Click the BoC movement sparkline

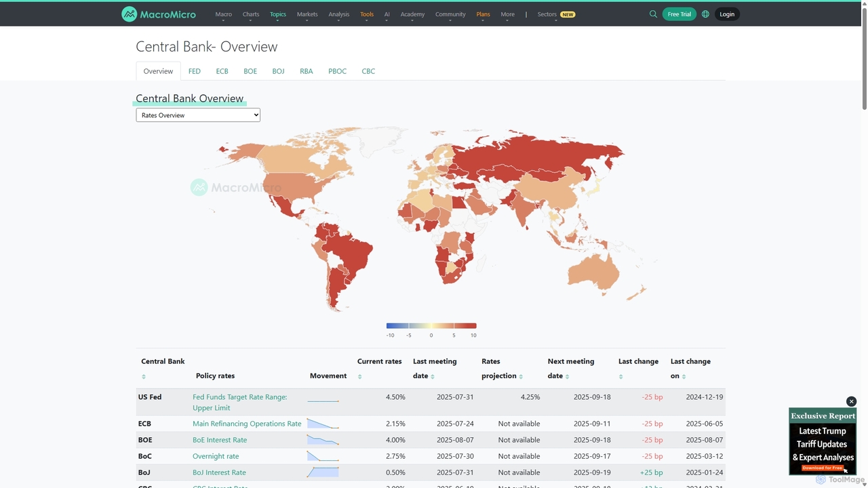click(323, 456)
